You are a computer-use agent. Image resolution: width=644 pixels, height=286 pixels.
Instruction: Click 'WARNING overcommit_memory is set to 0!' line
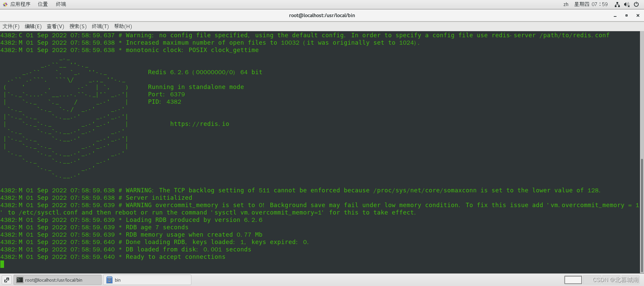[320, 209]
